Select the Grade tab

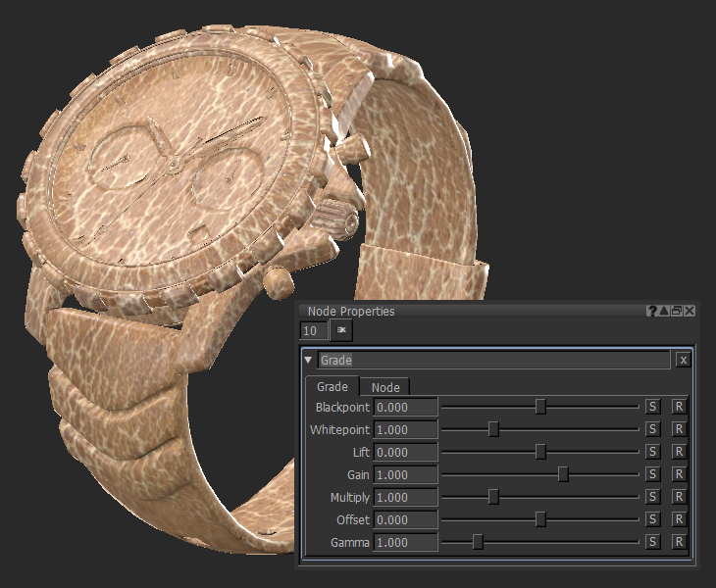coord(332,387)
